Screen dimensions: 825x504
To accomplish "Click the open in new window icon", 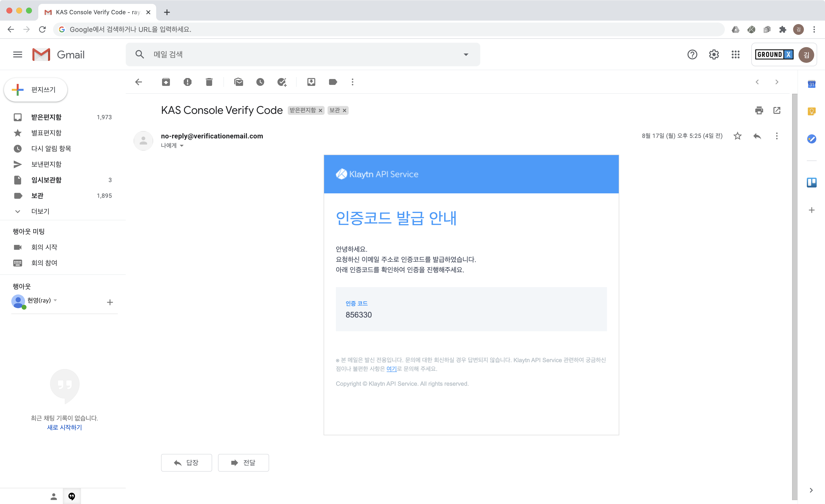I will coord(777,110).
